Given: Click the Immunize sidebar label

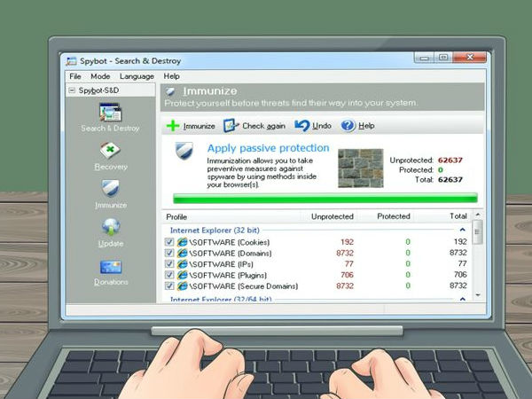Looking at the screenshot, I should point(111,206).
